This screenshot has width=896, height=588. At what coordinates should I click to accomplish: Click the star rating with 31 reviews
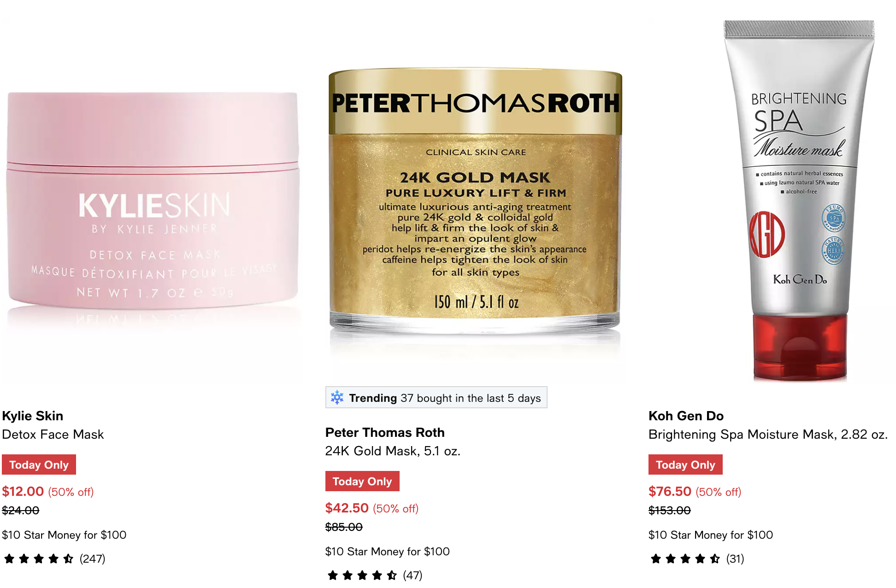click(x=696, y=559)
